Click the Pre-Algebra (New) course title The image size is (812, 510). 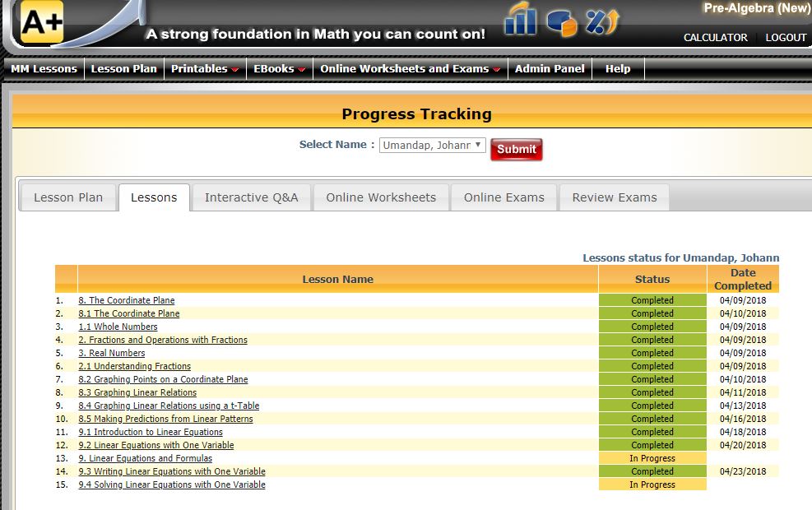(757, 8)
